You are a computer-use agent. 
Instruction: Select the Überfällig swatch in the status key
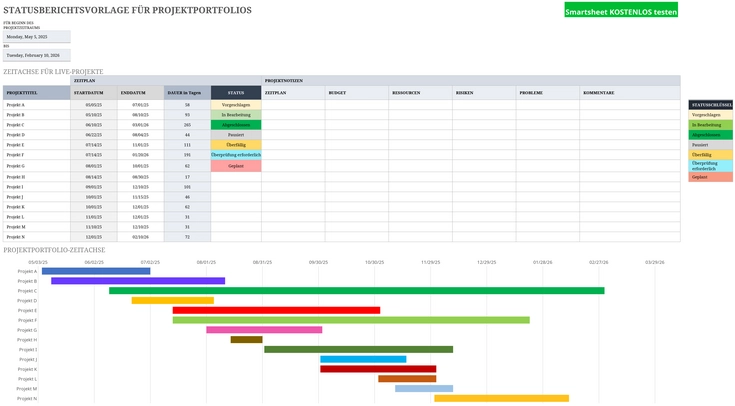[x=711, y=155]
